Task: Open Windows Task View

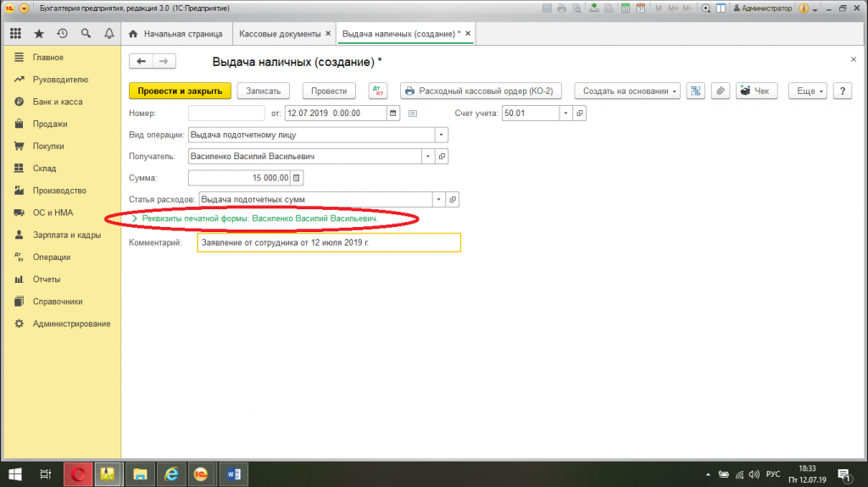Action: pos(46,474)
